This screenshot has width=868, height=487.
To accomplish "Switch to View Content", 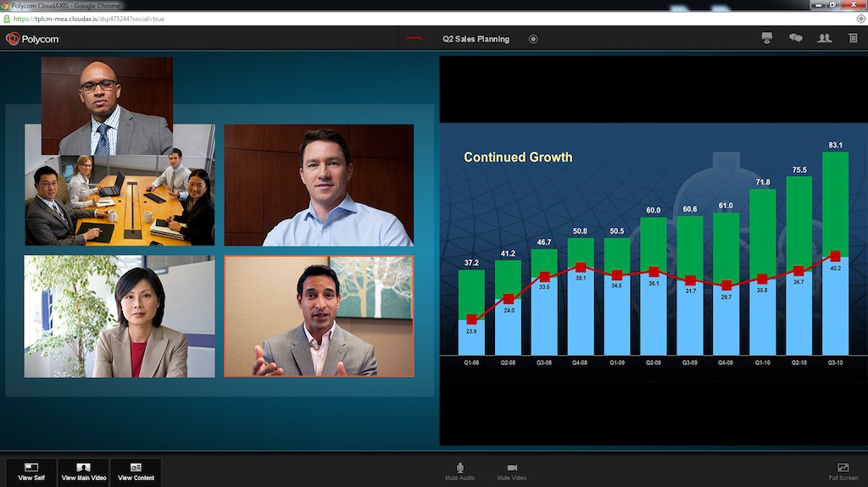I will click(136, 472).
